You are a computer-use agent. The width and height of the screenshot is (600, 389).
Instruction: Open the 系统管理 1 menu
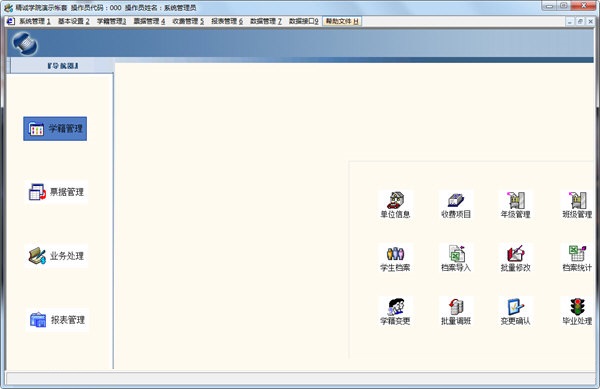pyautogui.click(x=35, y=21)
